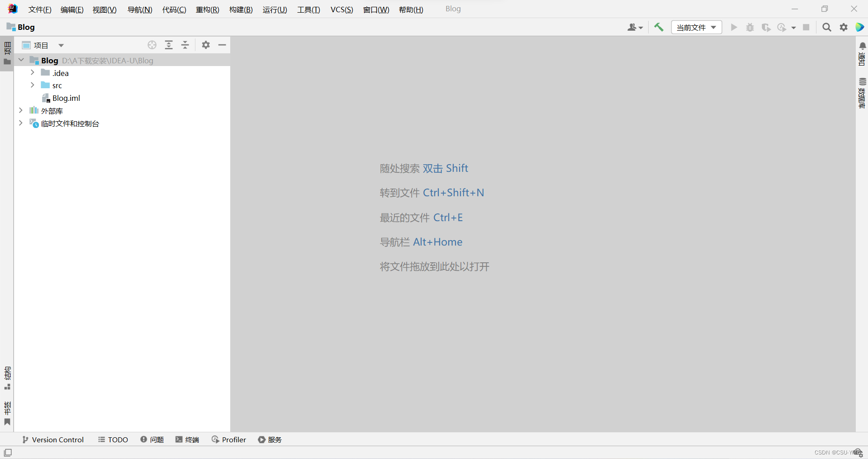Open the 导航(N) menu

[x=140, y=9]
